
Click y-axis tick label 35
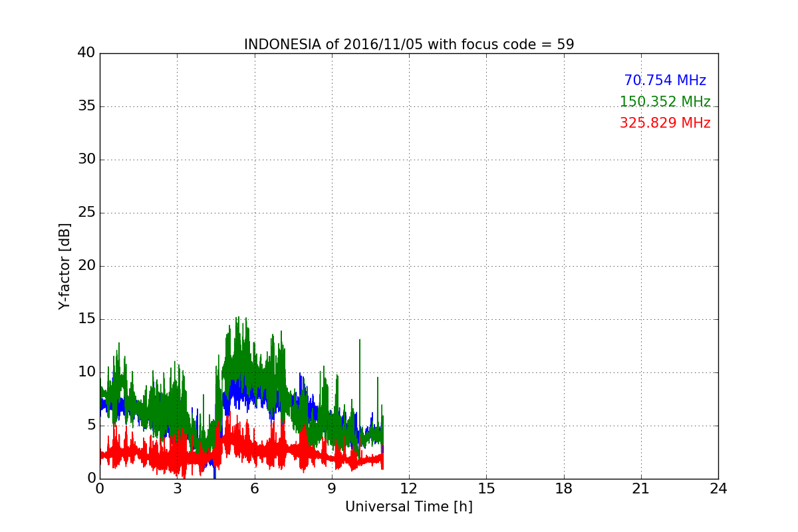86,106
